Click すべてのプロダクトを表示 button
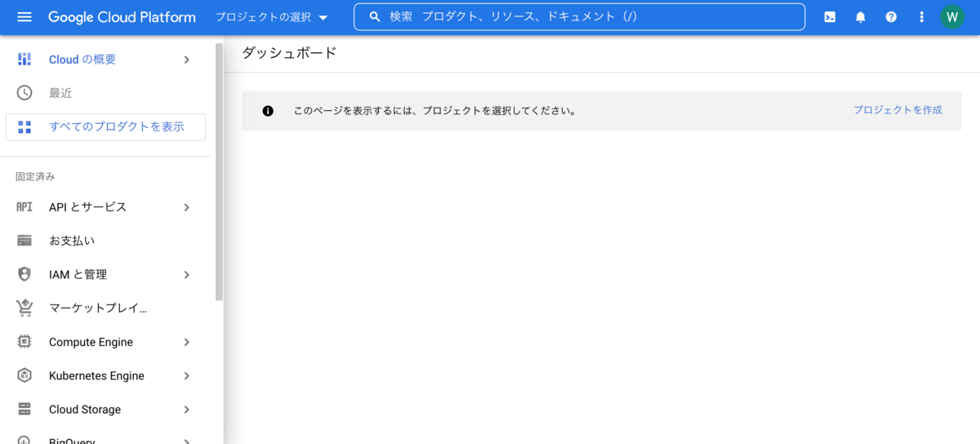 [x=105, y=127]
